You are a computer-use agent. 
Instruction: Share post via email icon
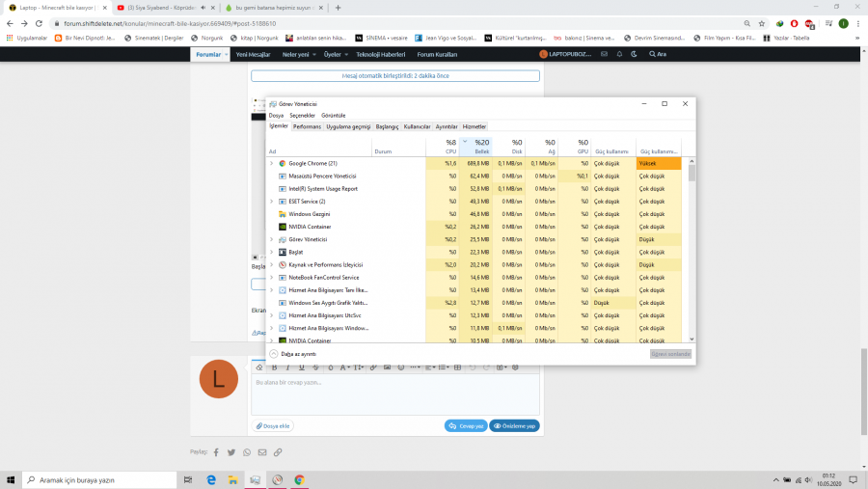tap(262, 452)
